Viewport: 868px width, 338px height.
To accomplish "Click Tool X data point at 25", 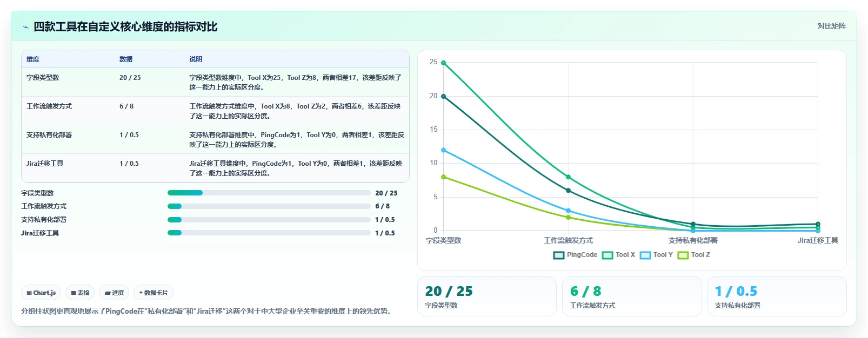I will (x=444, y=63).
